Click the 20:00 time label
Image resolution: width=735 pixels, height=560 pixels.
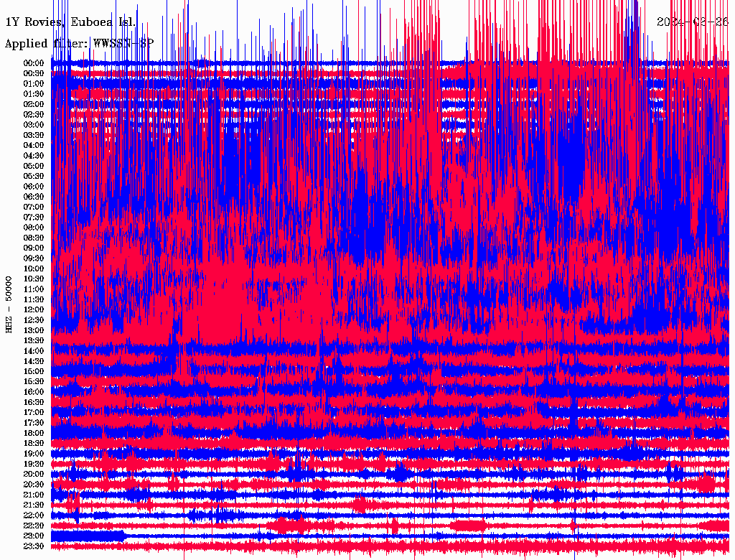(34, 475)
